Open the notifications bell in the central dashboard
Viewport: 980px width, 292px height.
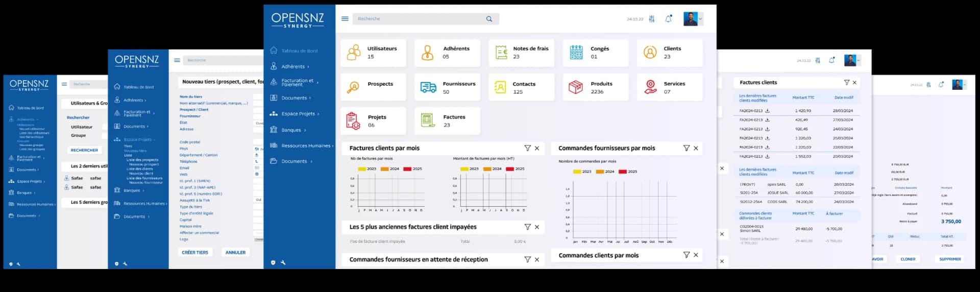click(668, 19)
